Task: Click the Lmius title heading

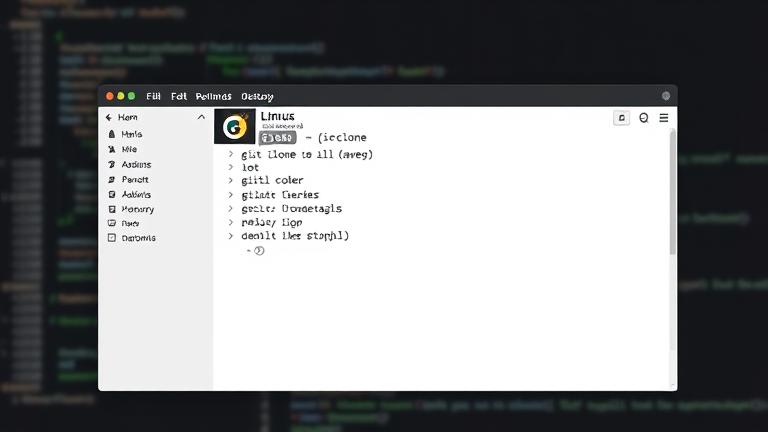Action: pos(277,116)
